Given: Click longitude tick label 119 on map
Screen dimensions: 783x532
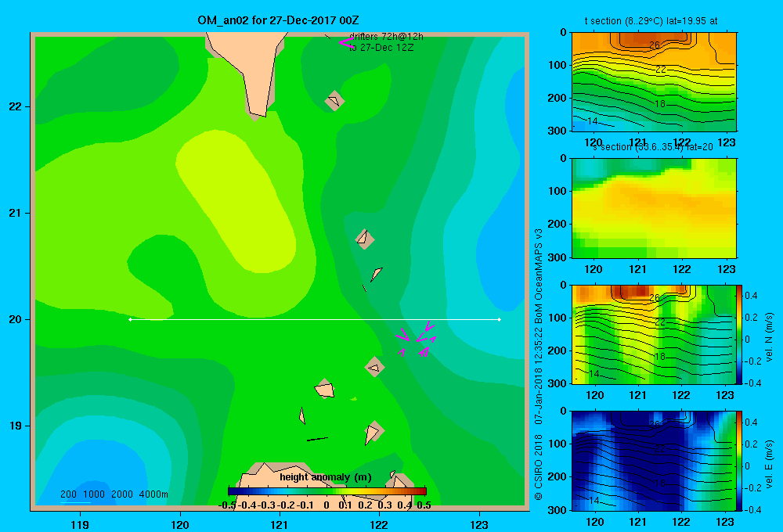Looking at the screenshot, I should point(80,524).
